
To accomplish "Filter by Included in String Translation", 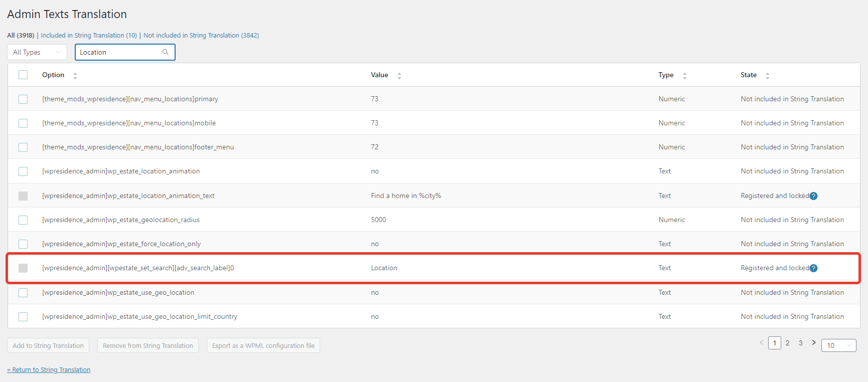I will coord(89,36).
